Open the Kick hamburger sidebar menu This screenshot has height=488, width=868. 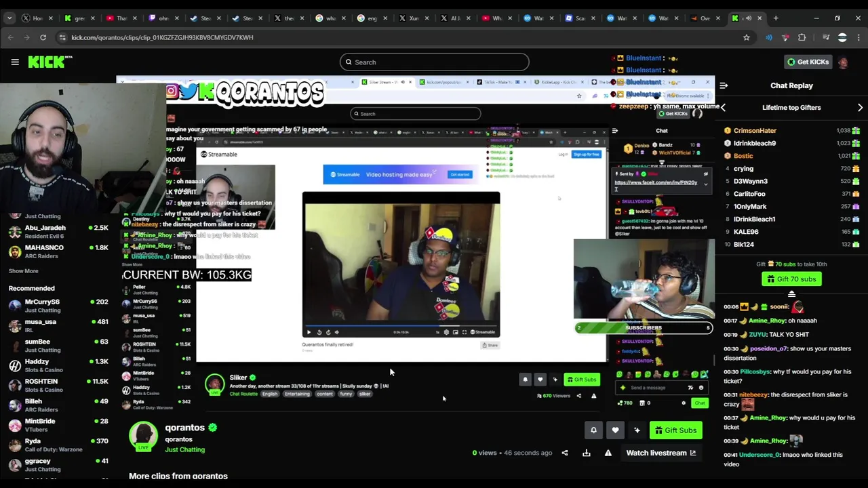click(x=15, y=62)
